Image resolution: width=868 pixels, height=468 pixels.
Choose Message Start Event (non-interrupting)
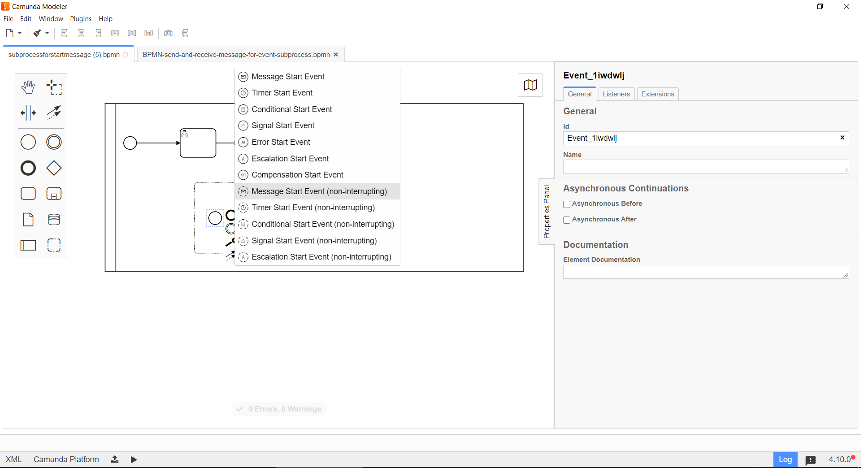(x=317, y=191)
